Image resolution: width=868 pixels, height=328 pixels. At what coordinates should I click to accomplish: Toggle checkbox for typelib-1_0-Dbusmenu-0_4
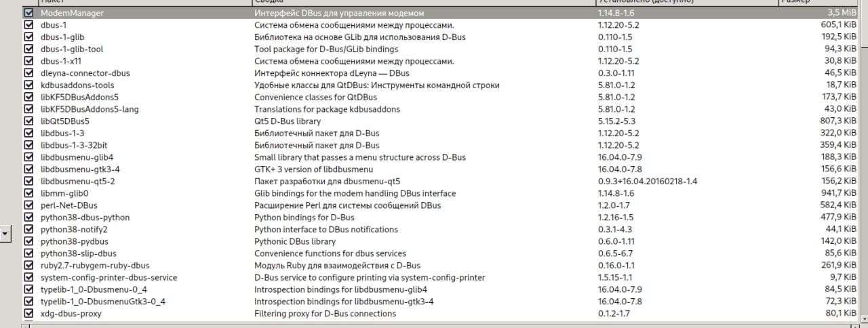(28, 289)
